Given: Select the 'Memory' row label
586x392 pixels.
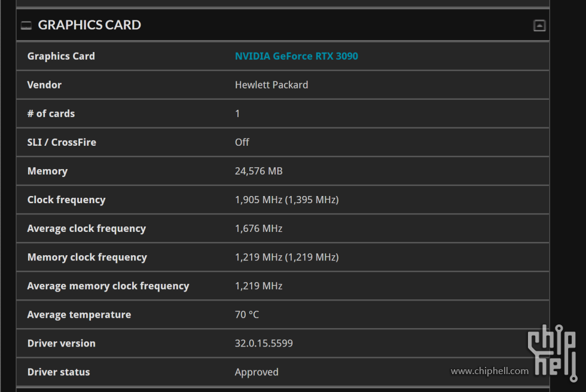Looking at the screenshot, I should [47, 171].
